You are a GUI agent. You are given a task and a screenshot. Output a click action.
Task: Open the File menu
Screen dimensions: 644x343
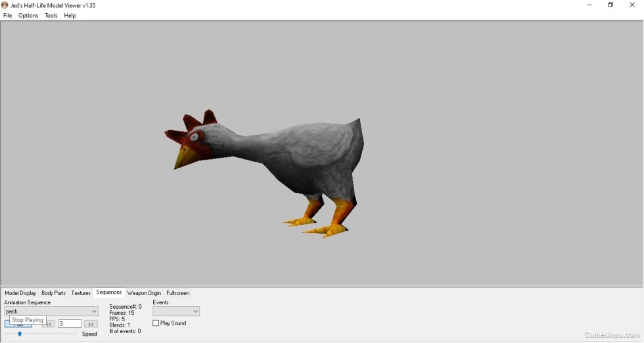(x=7, y=16)
